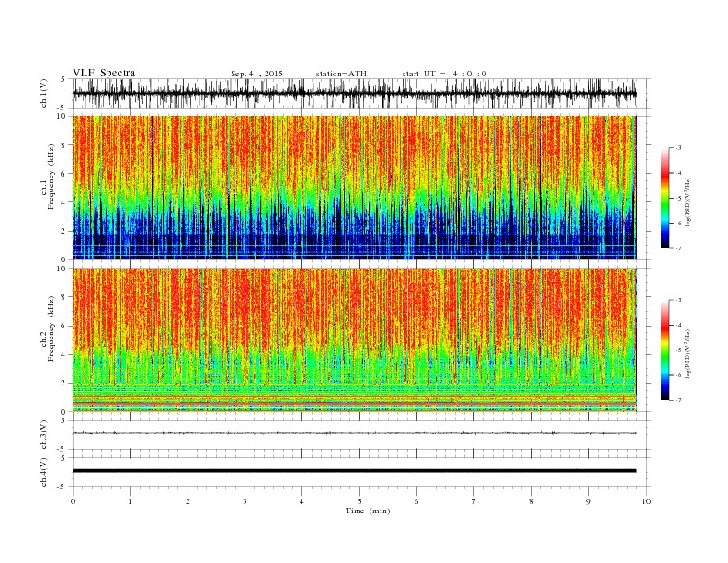The image size is (728, 563).
Task: Click the ch.1 "Frequency (kHz)" axis label
Action: pyautogui.click(x=51, y=177)
